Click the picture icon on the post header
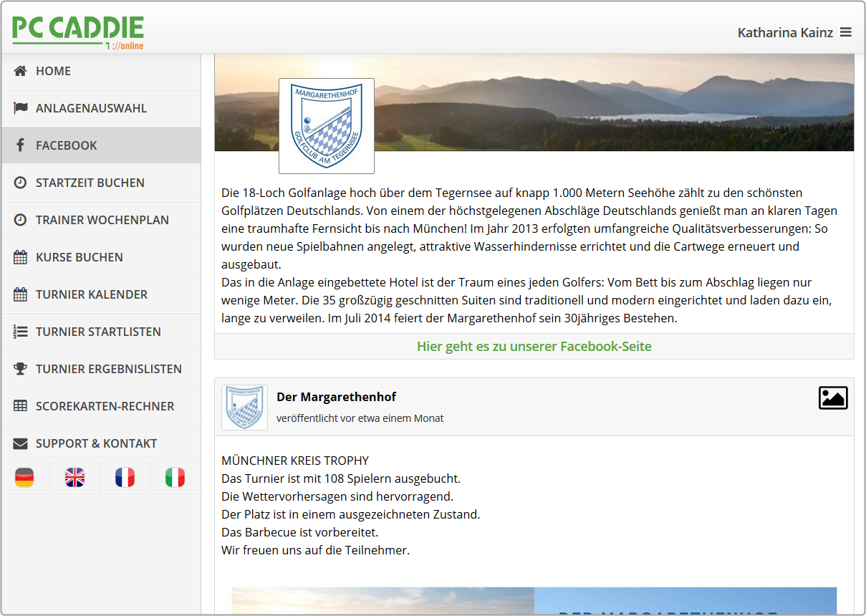 click(833, 398)
